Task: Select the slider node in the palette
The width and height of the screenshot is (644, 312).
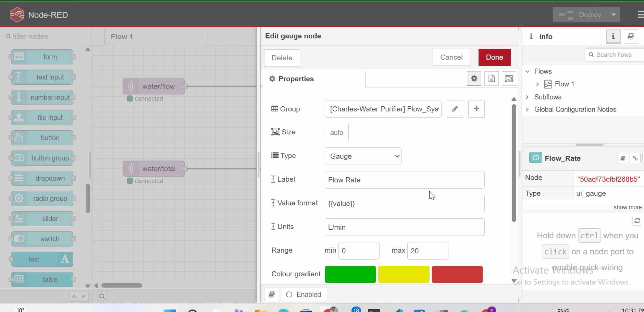Action: [42, 219]
